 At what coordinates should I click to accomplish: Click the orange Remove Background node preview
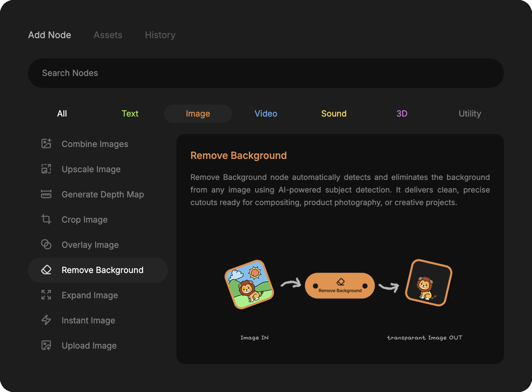coord(339,286)
